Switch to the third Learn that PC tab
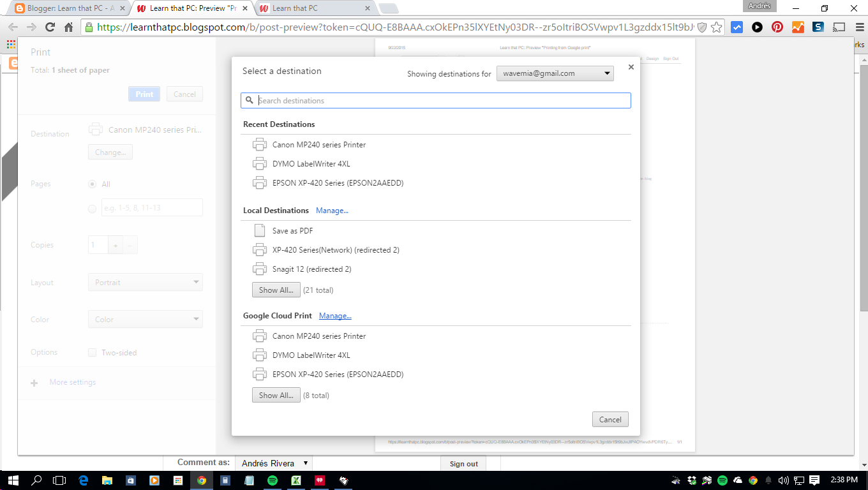Image resolution: width=868 pixels, height=490 pixels. [x=313, y=8]
